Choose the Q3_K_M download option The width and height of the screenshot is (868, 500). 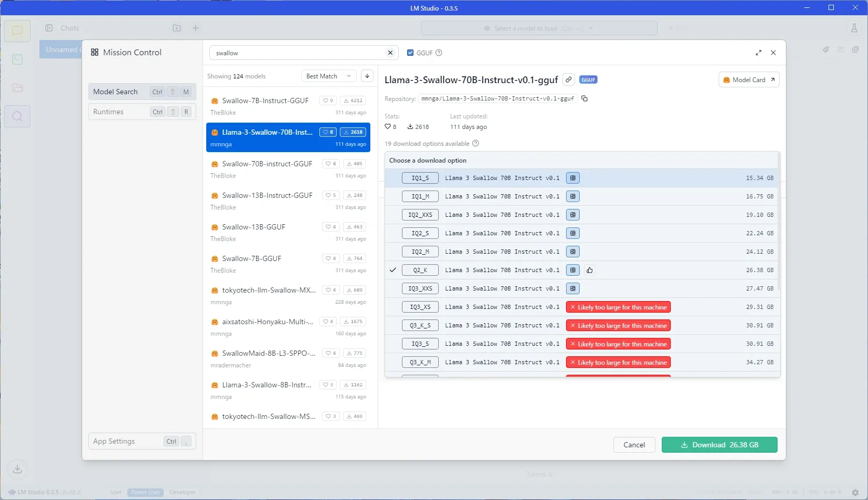pos(581,362)
